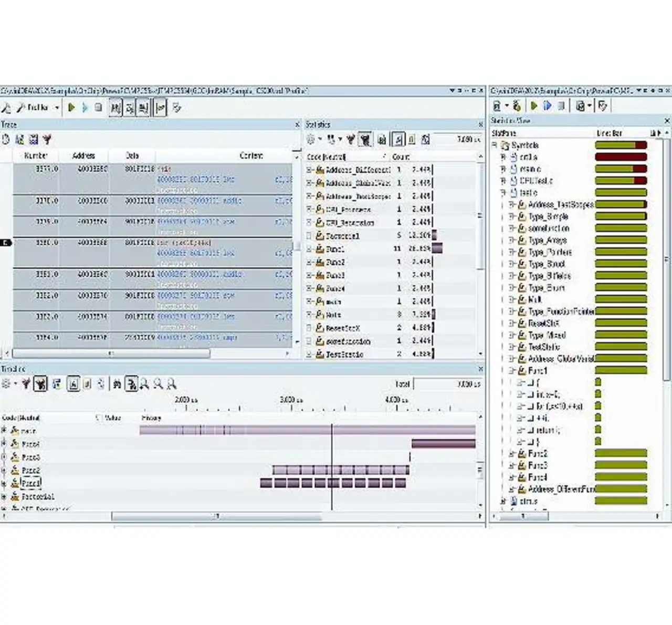This screenshot has height=625, width=672.
Task: Click the green Run arrow in Profiler toolbar
Action: point(72,108)
